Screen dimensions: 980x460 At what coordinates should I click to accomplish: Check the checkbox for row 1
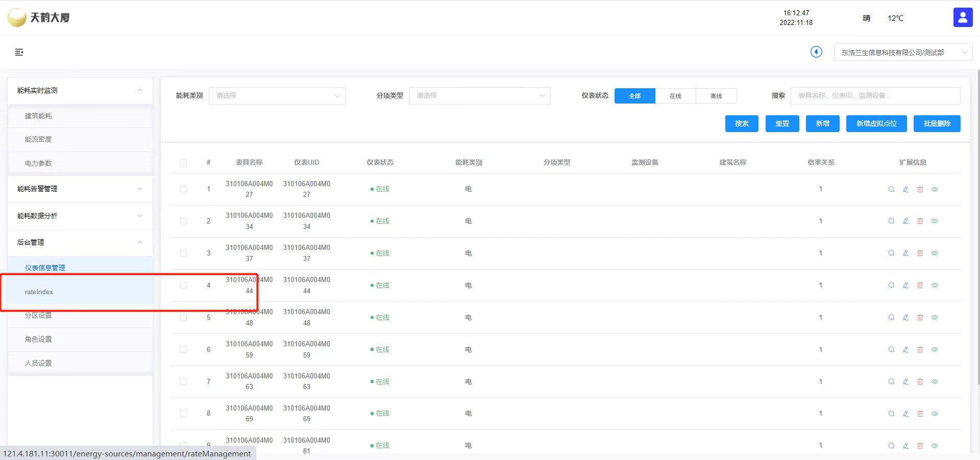183,189
